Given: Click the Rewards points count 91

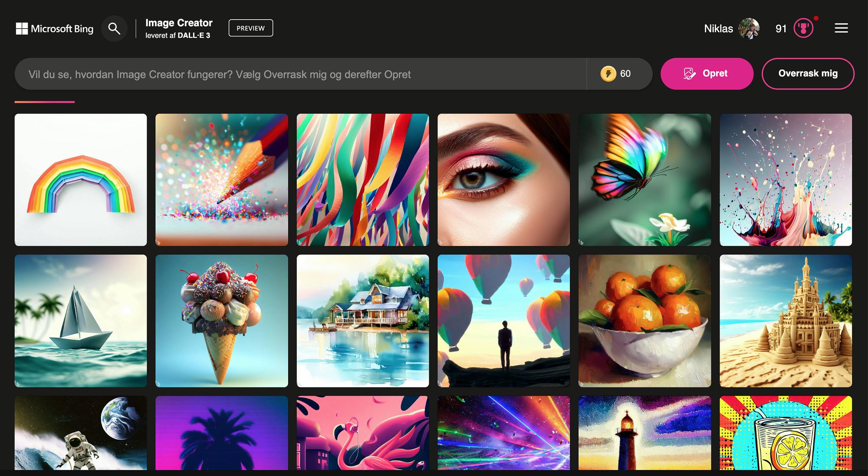Looking at the screenshot, I should pos(781,29).
